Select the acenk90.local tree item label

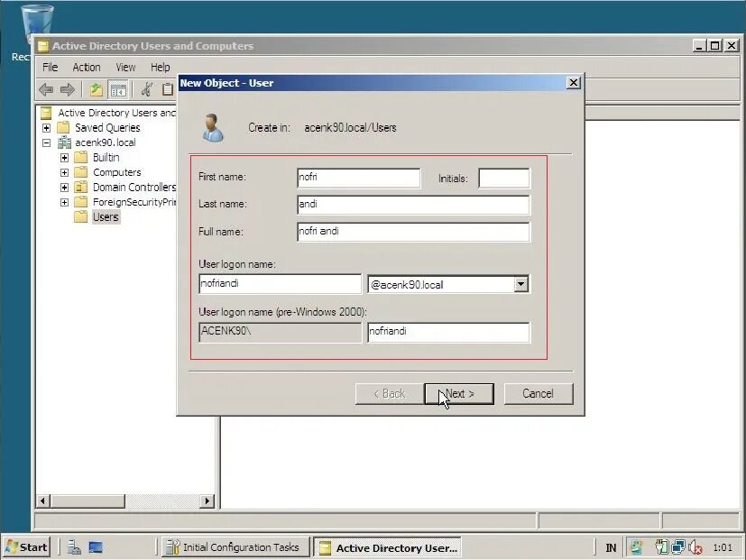pyautogui.click(x=106, y=142)
